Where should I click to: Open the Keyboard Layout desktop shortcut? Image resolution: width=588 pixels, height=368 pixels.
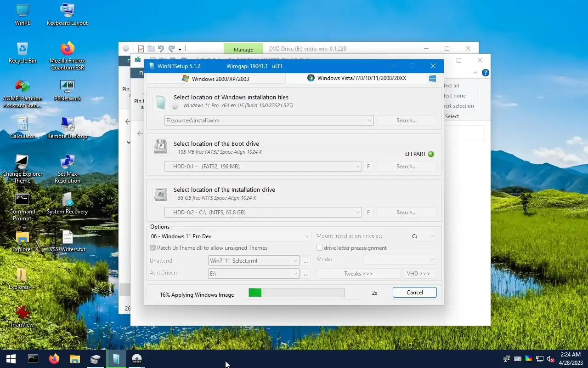click(67, 15)
